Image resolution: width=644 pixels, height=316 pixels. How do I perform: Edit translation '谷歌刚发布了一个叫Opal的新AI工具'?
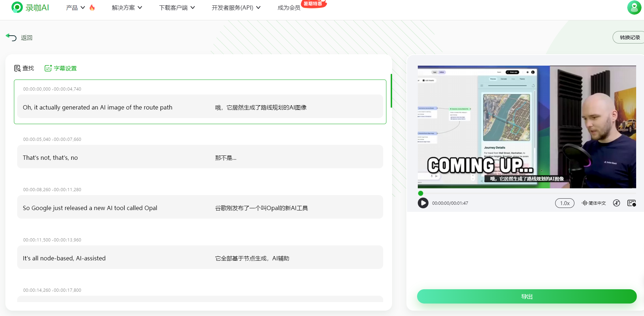pyautogui.click(x=261, y=208)
